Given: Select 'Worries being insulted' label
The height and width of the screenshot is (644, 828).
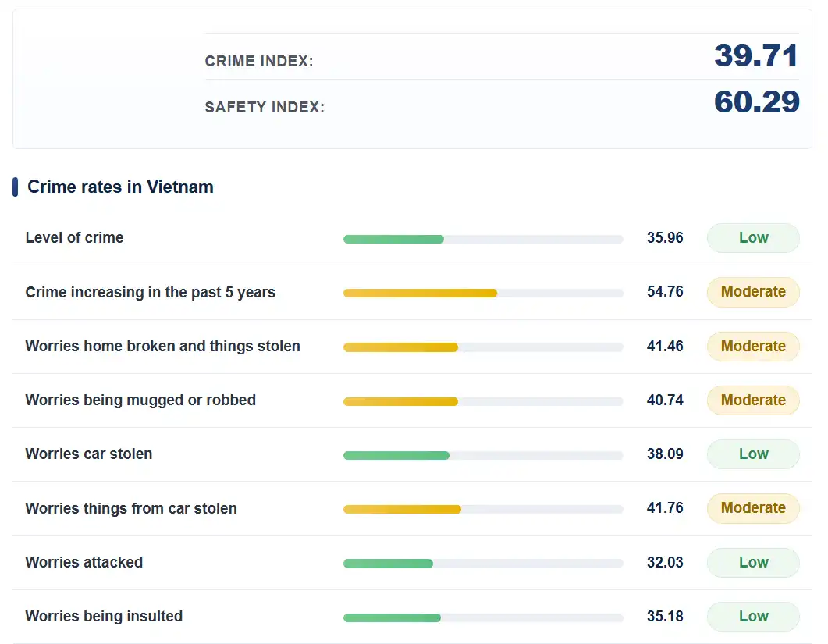Looking at the screenshot, I should (x=104, y=616).
